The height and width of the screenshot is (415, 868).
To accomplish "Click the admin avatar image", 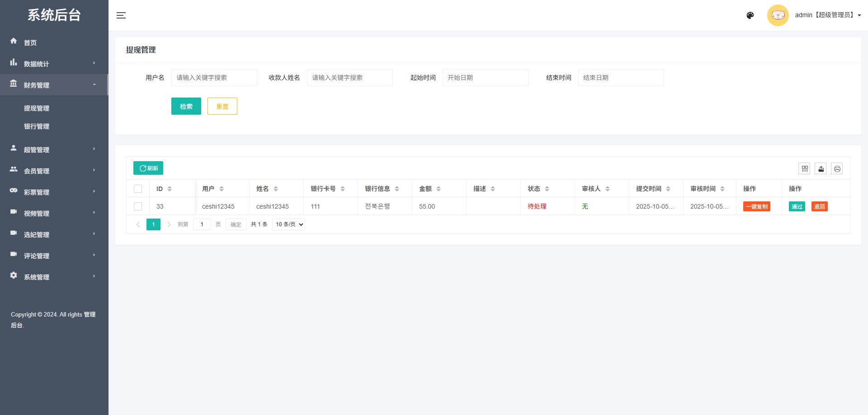I will pos(778,15).
